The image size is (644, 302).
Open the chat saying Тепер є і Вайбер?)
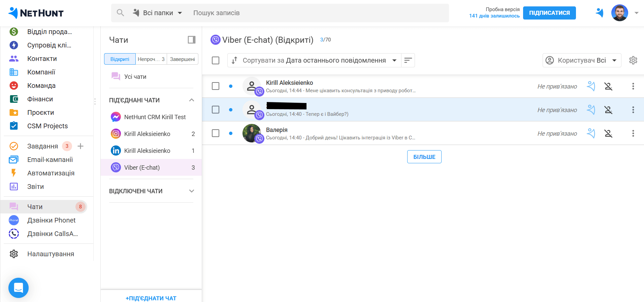423,110
